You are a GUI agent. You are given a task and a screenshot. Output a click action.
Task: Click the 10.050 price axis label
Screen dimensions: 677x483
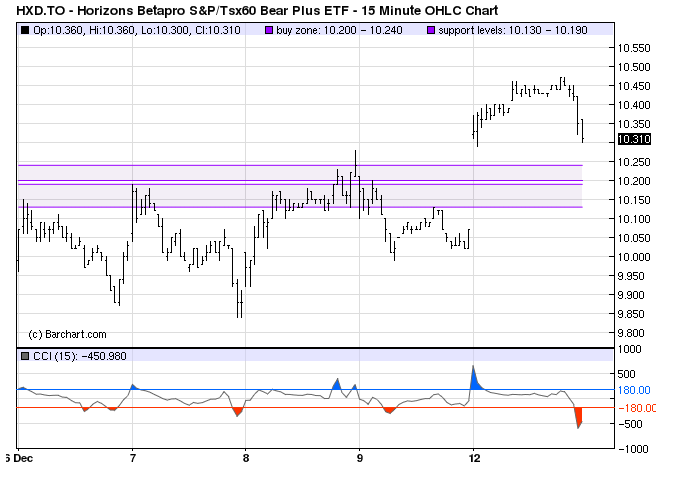point(634,238)
